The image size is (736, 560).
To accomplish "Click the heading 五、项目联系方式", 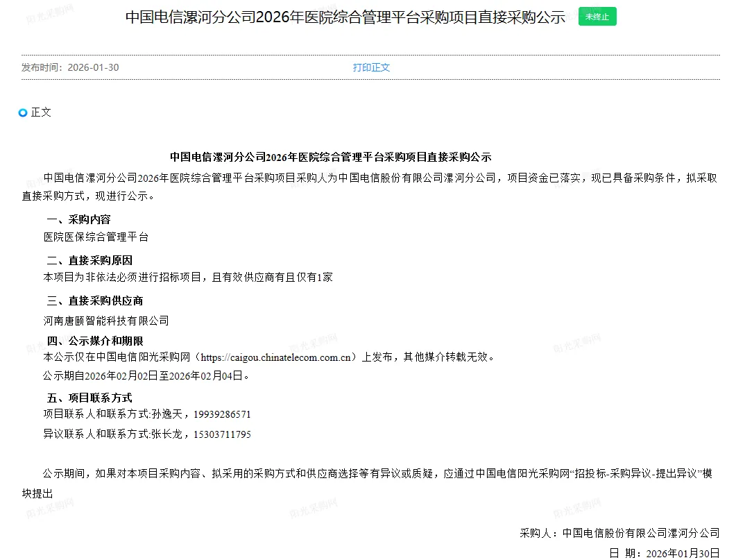I will tap(89, 398).
